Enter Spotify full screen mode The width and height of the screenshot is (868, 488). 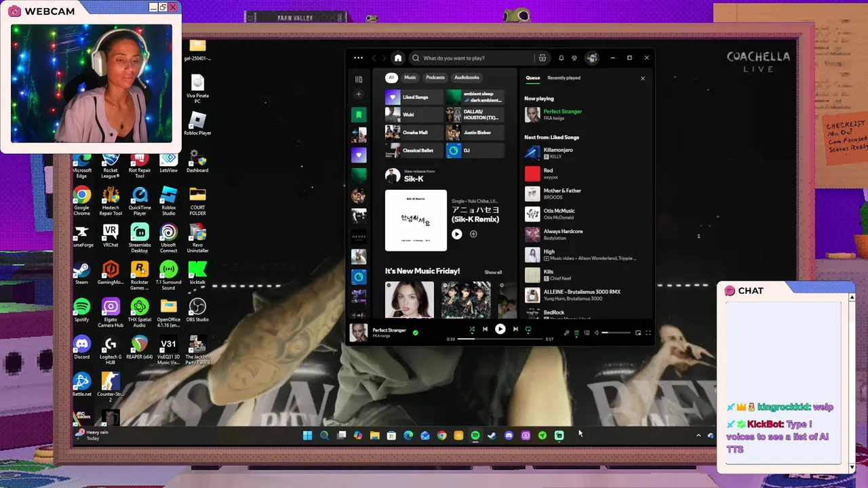tap(648, 333)
